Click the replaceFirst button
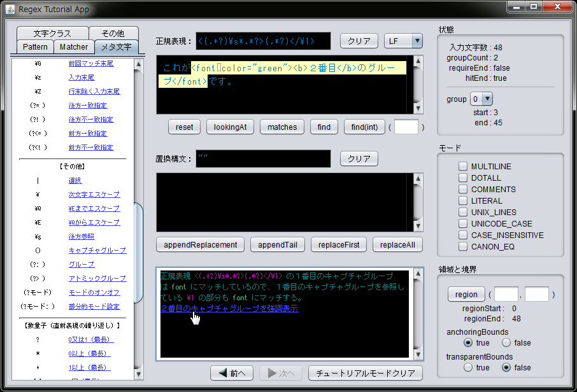 click(x=339, y=244)
